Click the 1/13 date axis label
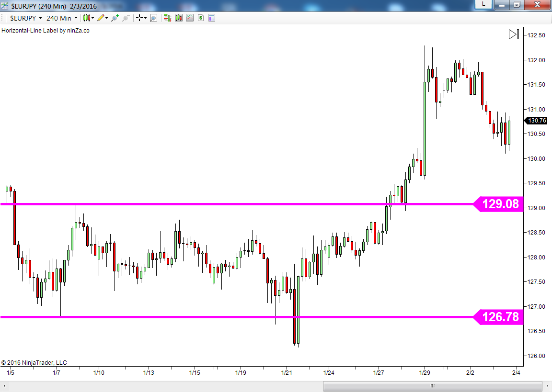 pyautogui.click(x=149, y=373)
